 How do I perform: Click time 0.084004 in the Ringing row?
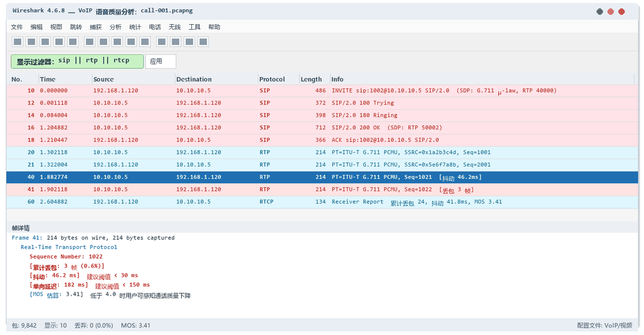pos(54,115)
